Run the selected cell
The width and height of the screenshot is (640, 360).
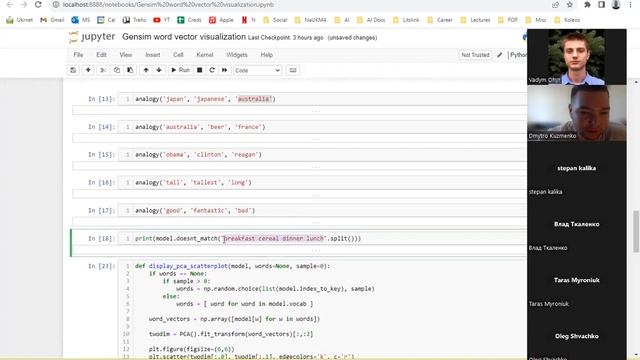[180, 70]
